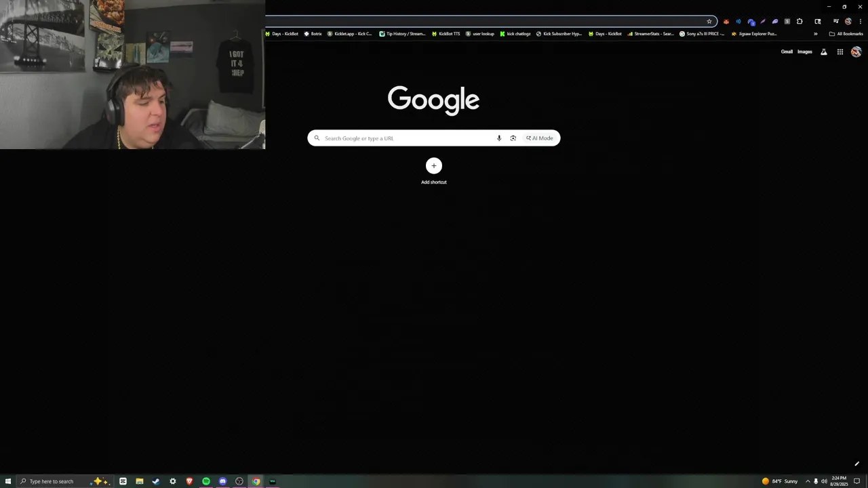Open CapCut from the taskbar
The height and width of the screenshot is (488, 868).
tap(123, 481)
